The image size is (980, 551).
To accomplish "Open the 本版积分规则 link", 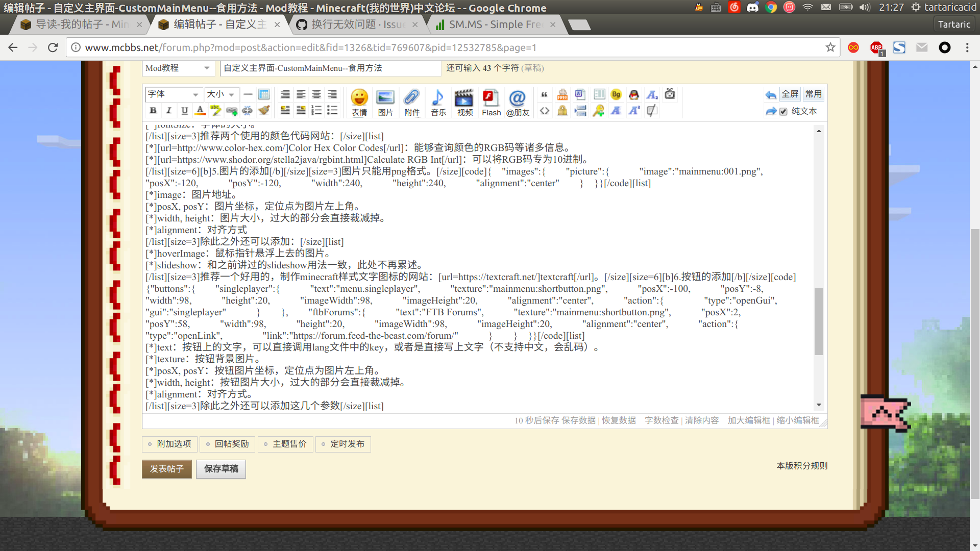I will (x=802, y=466).
